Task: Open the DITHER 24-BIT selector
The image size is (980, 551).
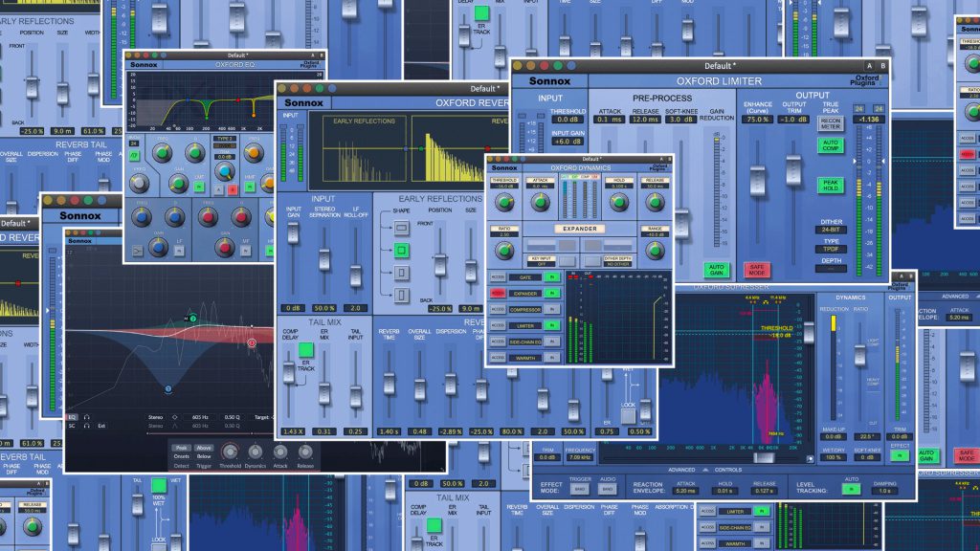Action: [831, 230]
